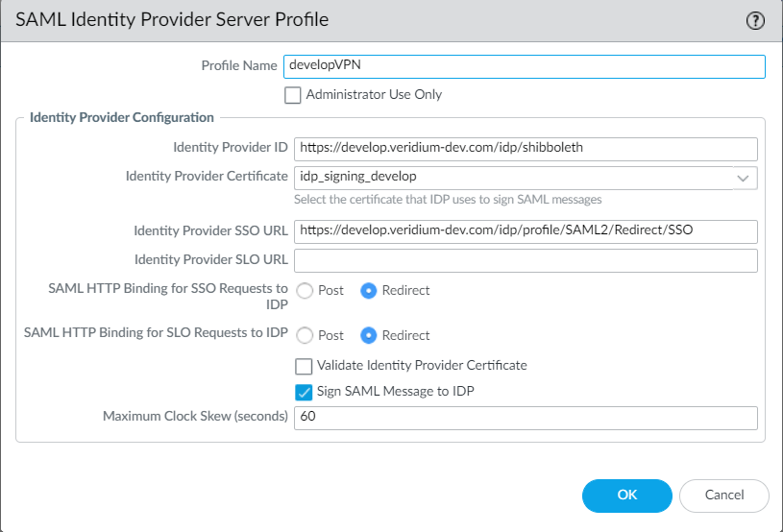Enable the Administrator Use Only checkbox
The width and height of the screenshot is (783, 532).
point(293,95)
